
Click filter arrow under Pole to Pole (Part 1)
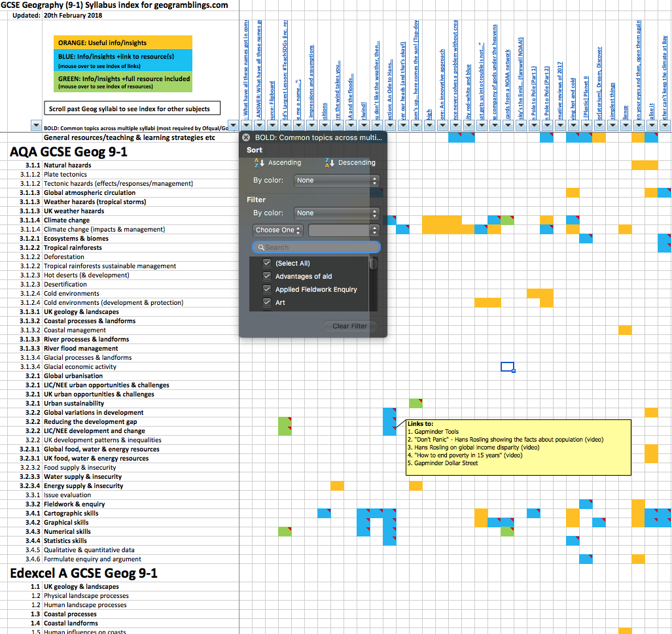point(534,126)
